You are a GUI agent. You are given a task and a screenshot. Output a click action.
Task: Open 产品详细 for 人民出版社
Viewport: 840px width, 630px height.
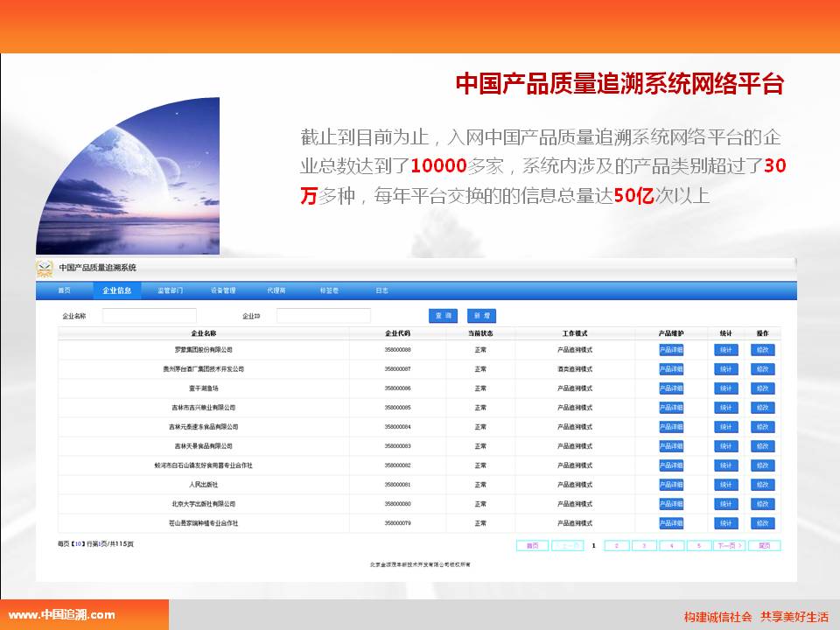click(x=671, y=485)
